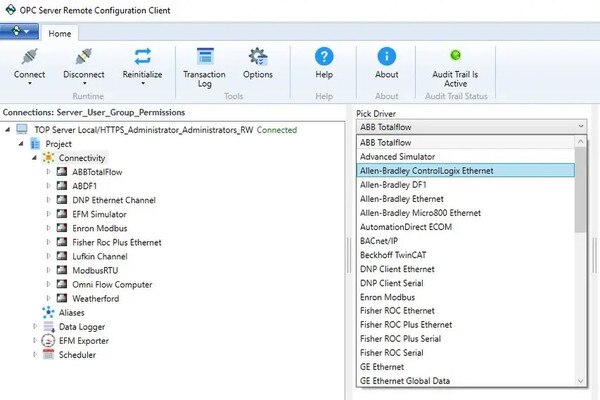Select DNP Client Serial driver

click(465, 283)
